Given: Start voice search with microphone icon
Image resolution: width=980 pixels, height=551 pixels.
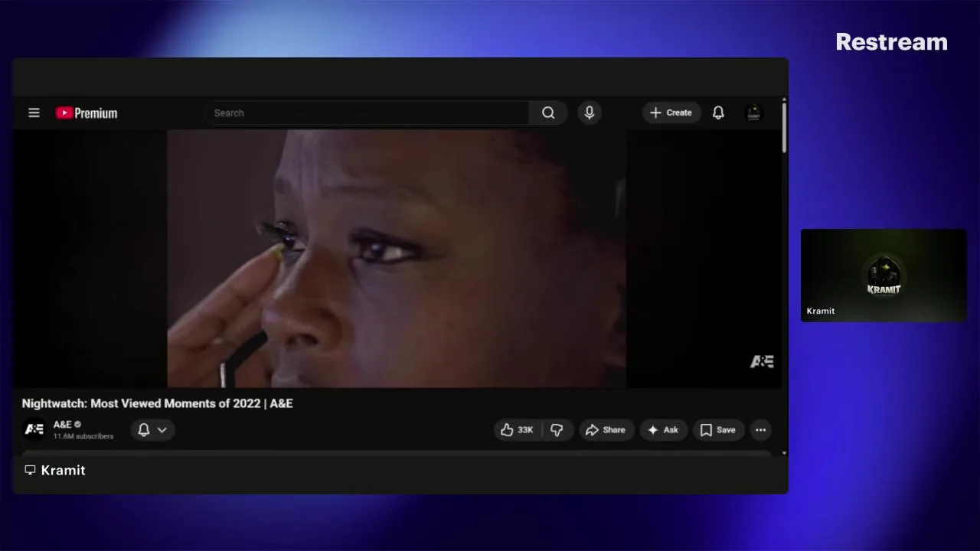Looking at the screenshot, I should pos(589,112).
